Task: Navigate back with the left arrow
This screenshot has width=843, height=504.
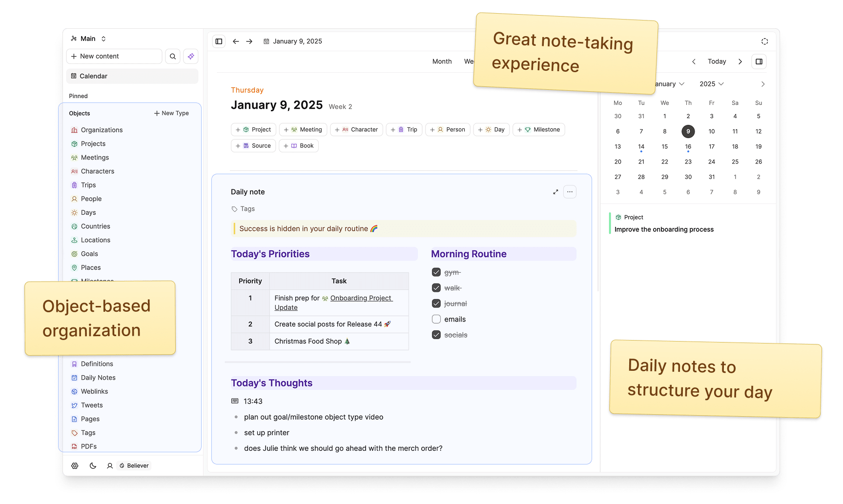Action: (x=236, y=41)
